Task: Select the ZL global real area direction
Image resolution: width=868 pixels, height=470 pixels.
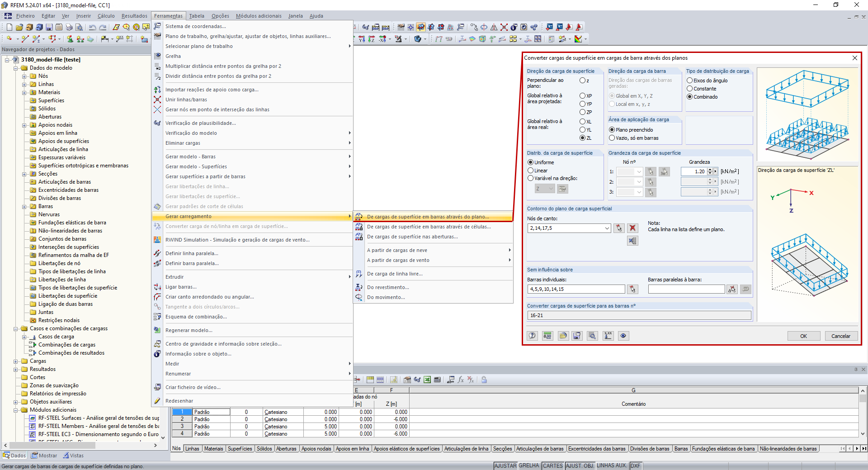Action: coord(583,138)
